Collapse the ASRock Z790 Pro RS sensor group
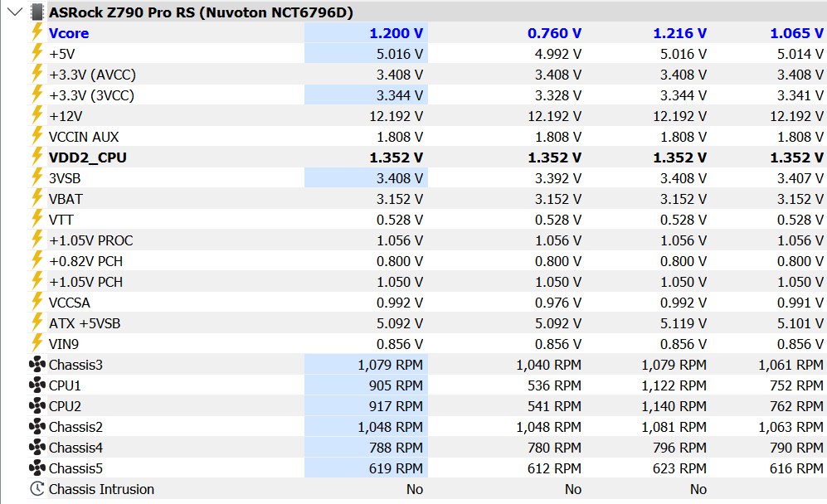827x504 pixels. [15, 12]
